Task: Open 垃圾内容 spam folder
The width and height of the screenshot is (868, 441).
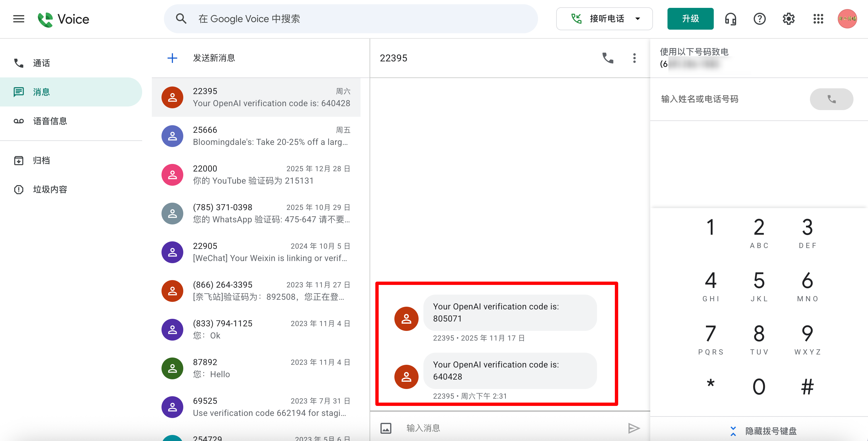Action: (x=50, y=189)
